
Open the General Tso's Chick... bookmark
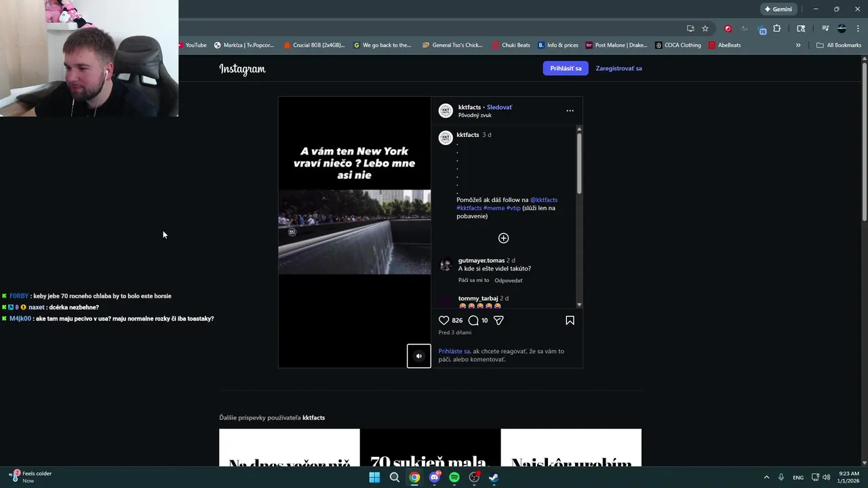tap(452, 45)
